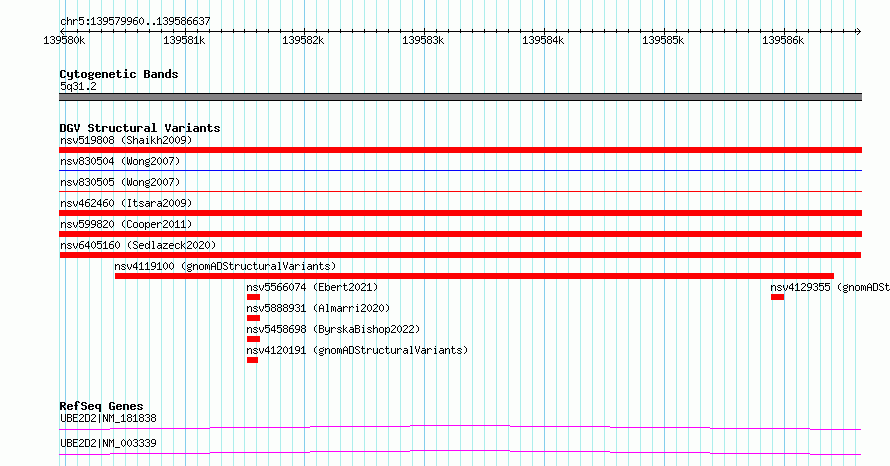This screenshot has width=890, height=466.
Task: Click the 139583k ruler tick label
Action: tap(423, 40)
